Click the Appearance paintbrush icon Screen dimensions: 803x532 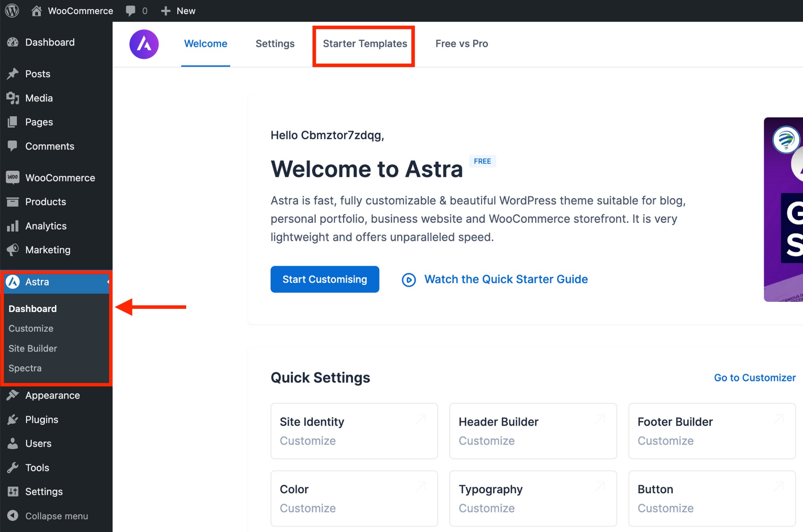[x=13, y=395]
